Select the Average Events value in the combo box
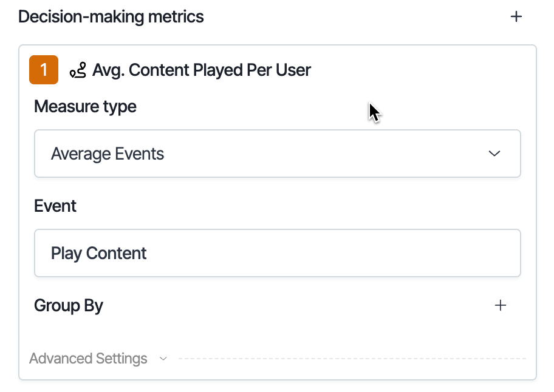The height and width of the screenshot is (392, 554). (x=108, y=154)
